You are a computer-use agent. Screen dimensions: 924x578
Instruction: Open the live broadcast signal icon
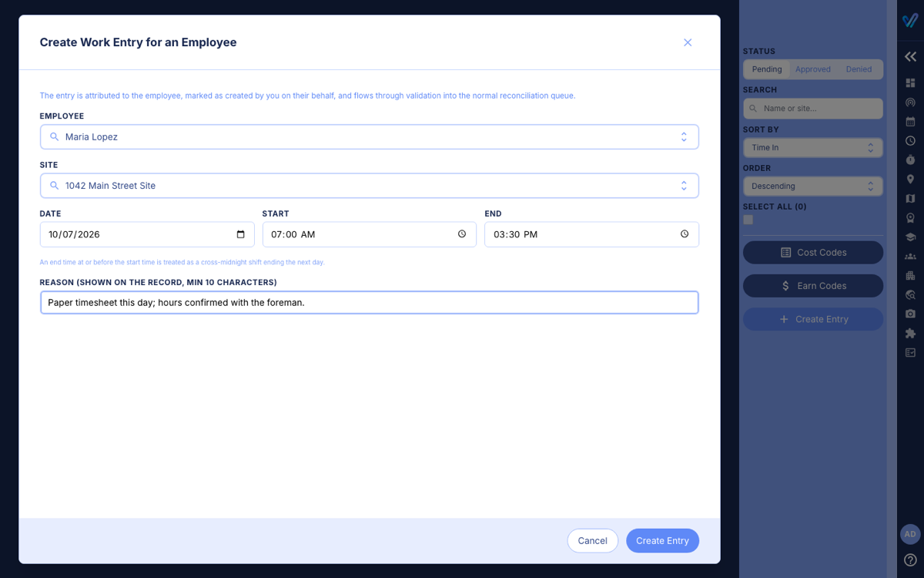[x=910, y=102]
